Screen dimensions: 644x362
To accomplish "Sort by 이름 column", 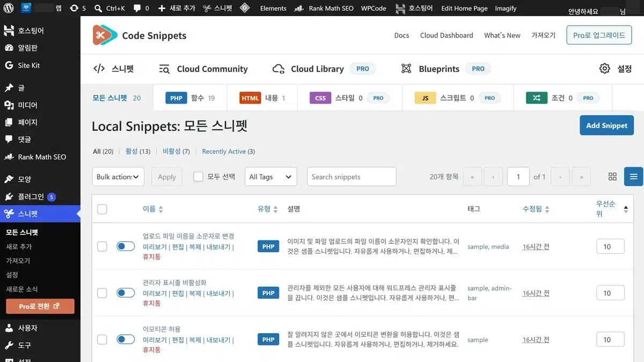I will [x=153, y=209].
